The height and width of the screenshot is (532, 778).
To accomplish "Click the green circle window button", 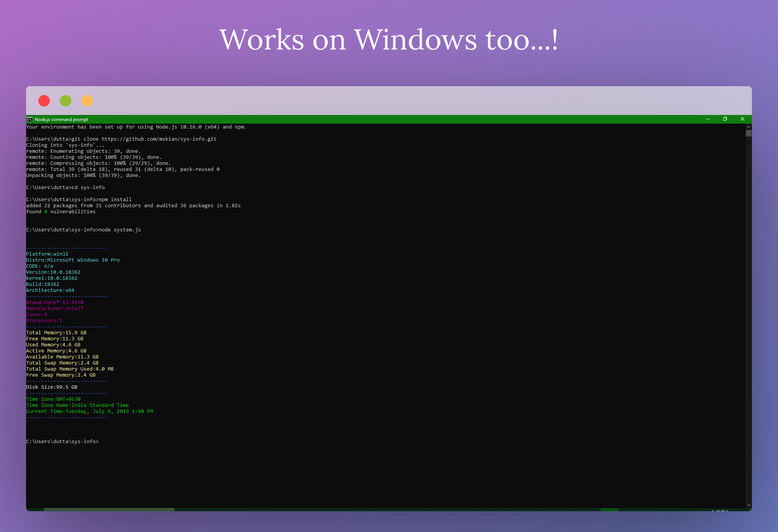I will (65, 101).
